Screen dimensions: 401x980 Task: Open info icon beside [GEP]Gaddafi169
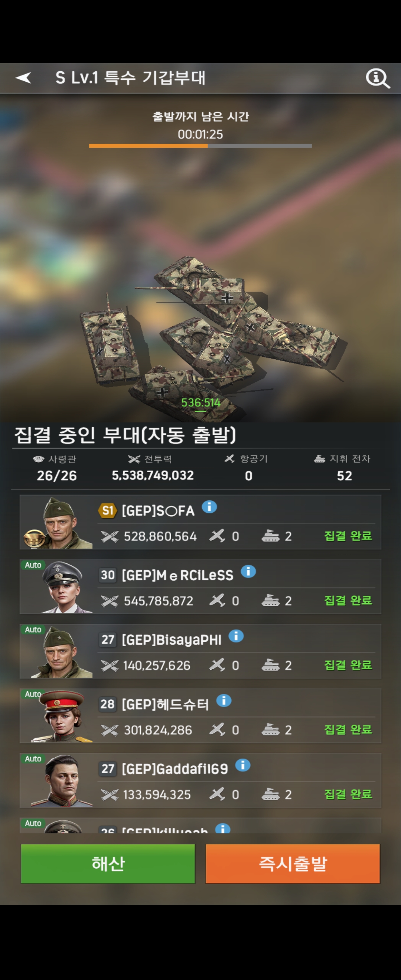243,765
